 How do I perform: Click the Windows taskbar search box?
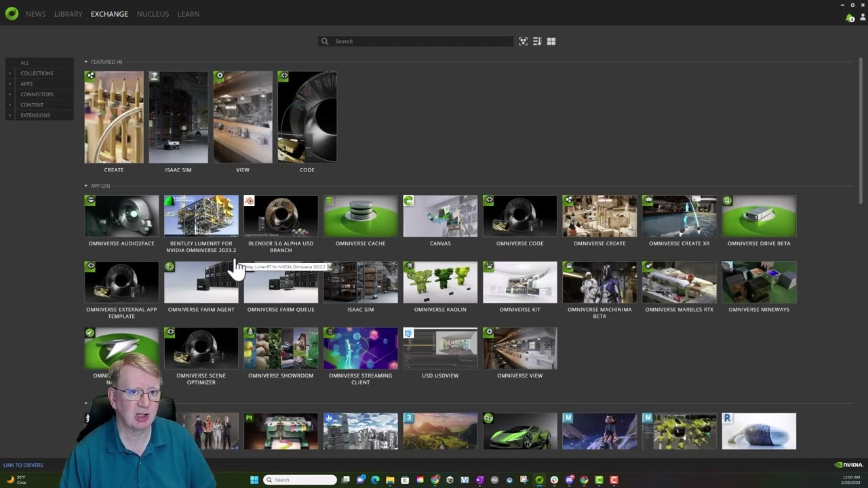(x=300, y=480)
